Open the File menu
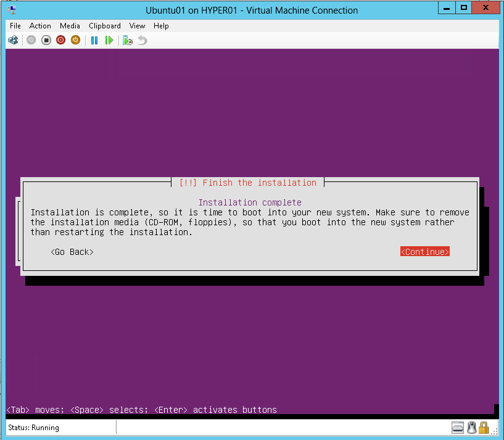 (15, 26)
